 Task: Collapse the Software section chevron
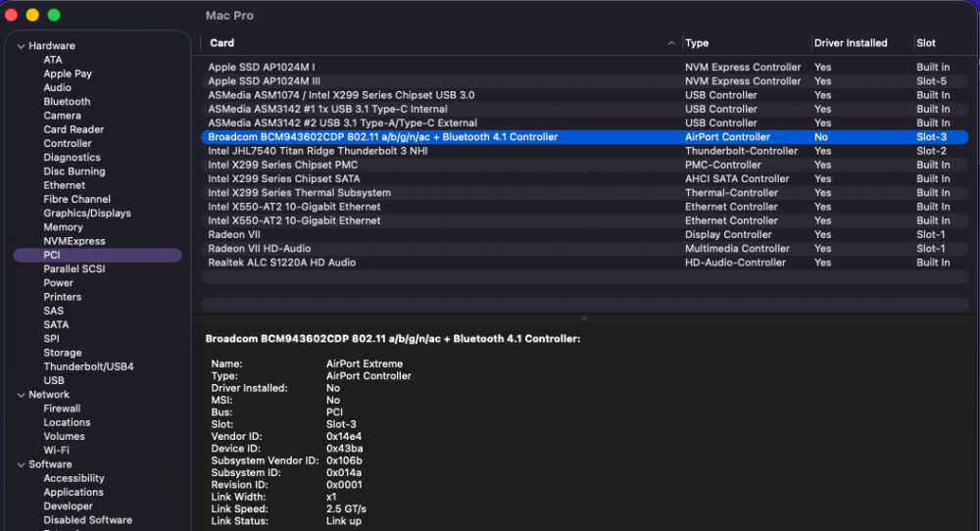point(22,464)
